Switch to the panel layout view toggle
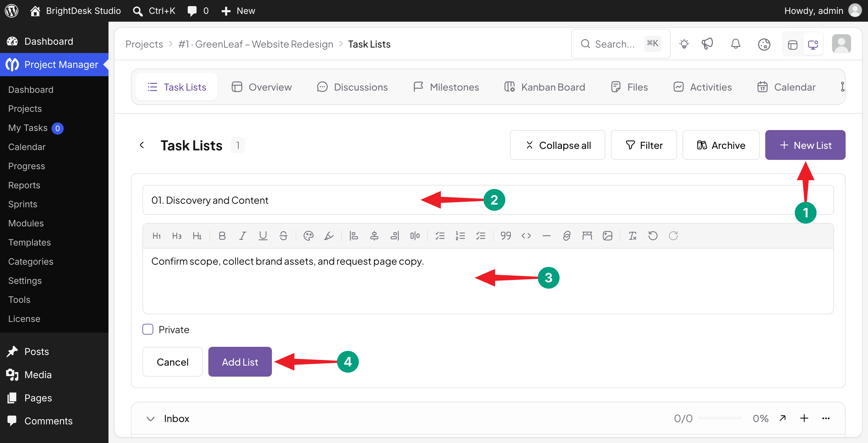 tap(793, 44)
